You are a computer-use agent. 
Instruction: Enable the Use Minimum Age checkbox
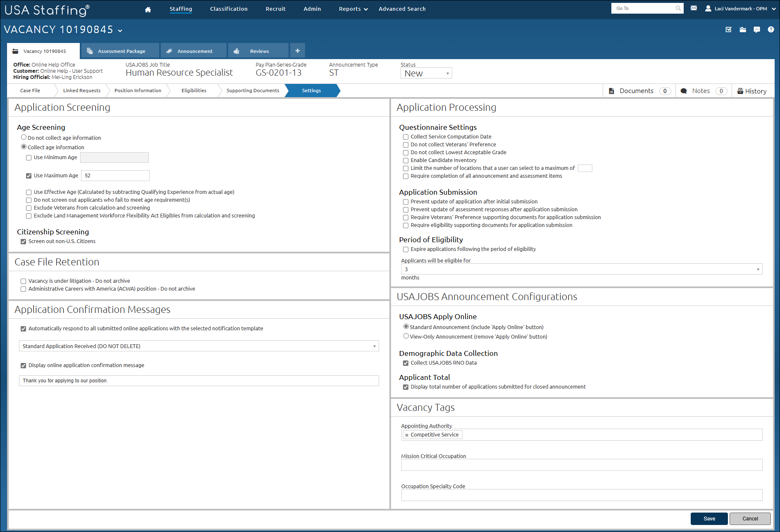coord(29,157)
